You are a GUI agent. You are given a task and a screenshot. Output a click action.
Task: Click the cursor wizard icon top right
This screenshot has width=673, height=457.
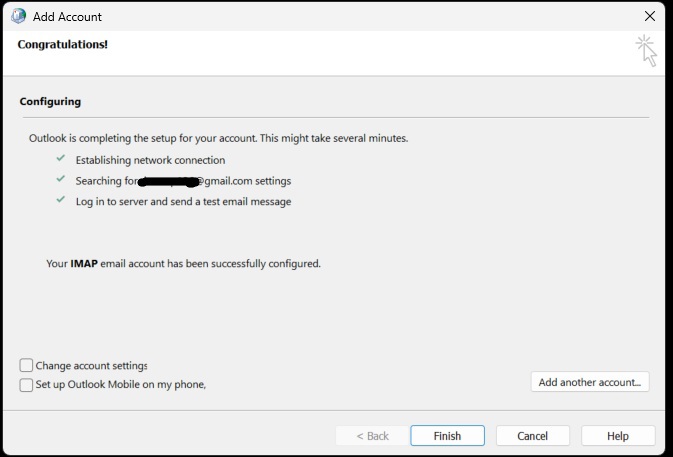[x=646, y=51]
